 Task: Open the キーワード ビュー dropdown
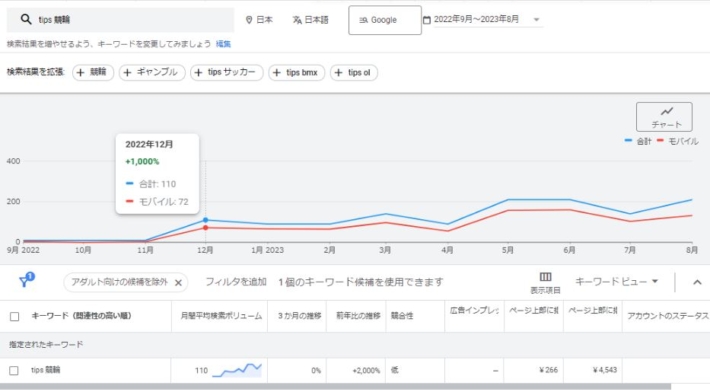[x=616, y=282]
